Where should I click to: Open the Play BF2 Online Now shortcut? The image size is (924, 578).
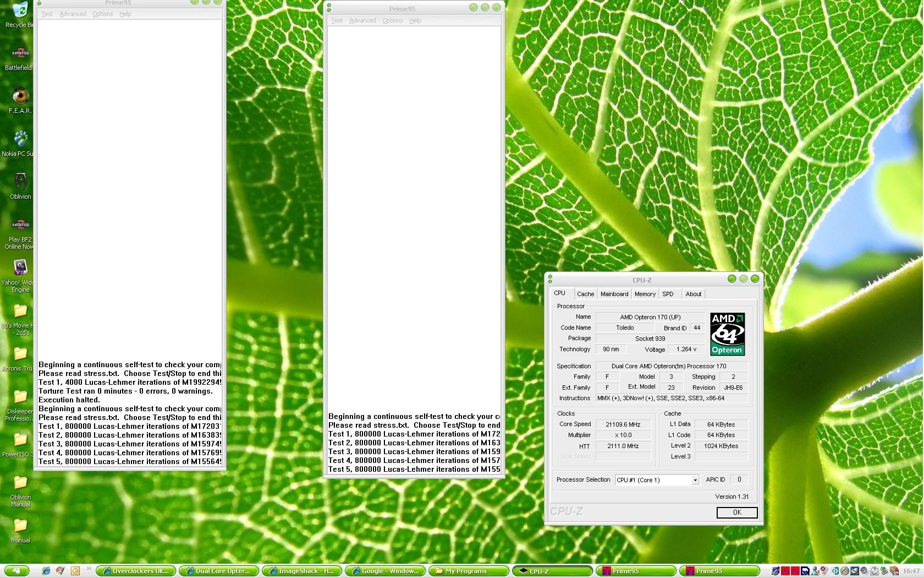pos(20,225)
